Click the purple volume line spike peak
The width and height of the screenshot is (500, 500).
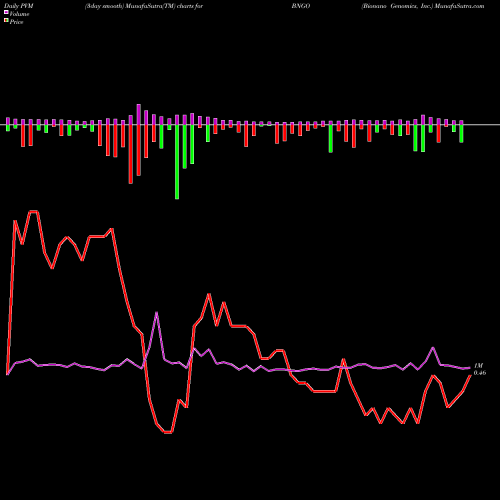pos(156,312)
